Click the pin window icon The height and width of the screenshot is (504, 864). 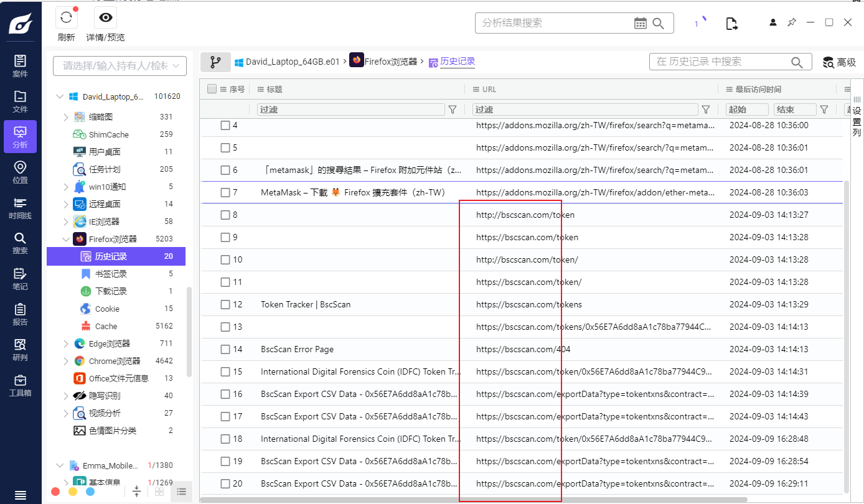tap(792, 22)
